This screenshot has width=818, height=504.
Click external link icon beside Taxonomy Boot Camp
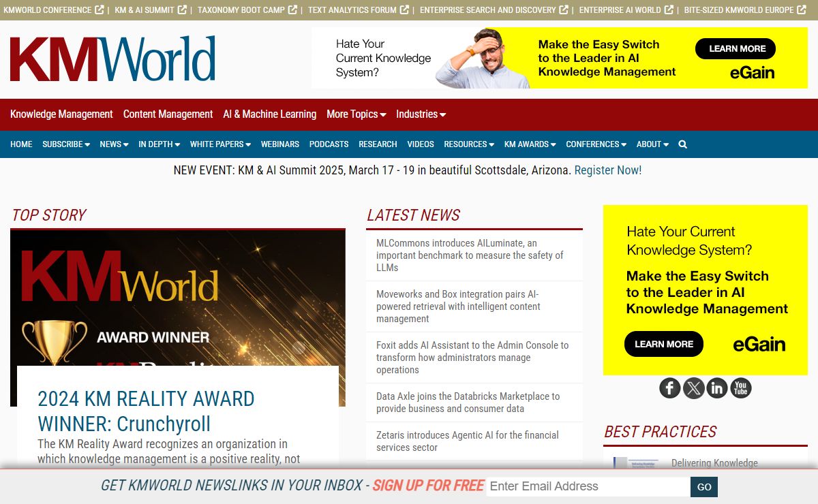pyautogui.click(x=292, y=10)
